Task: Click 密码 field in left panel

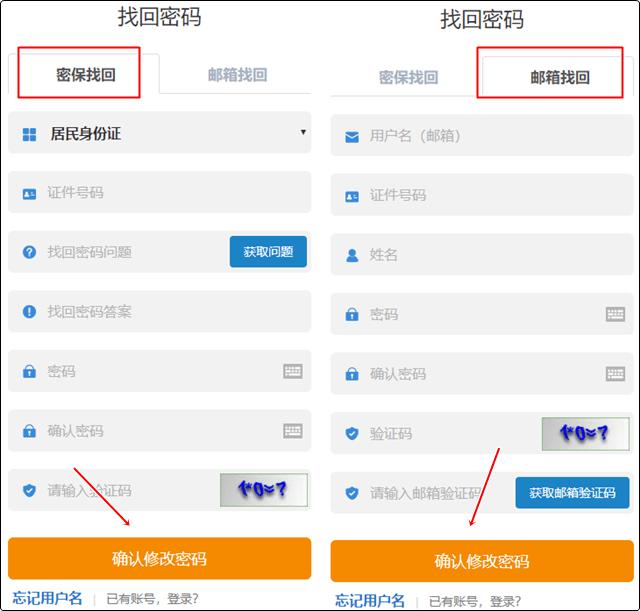Action: point(160,371)
